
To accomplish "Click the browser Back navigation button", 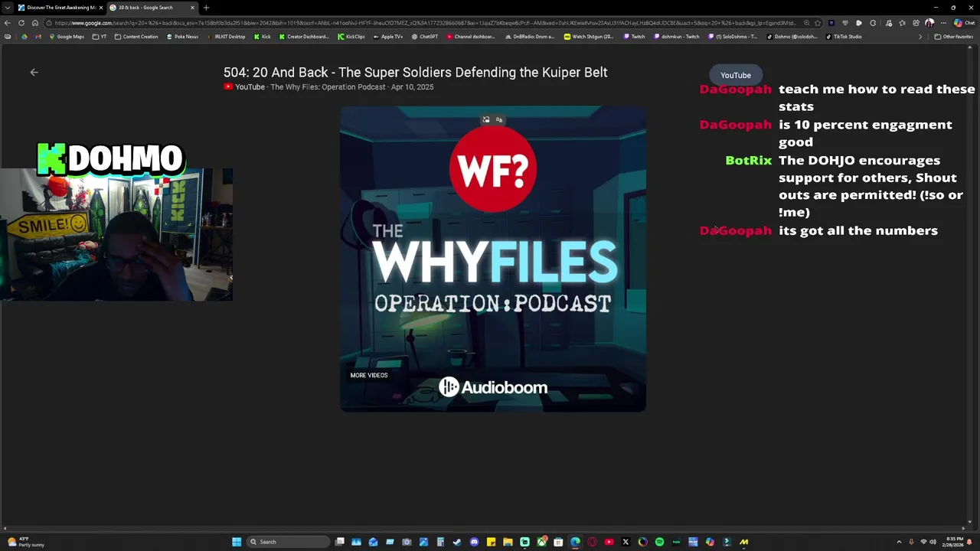I will [8, 23].
